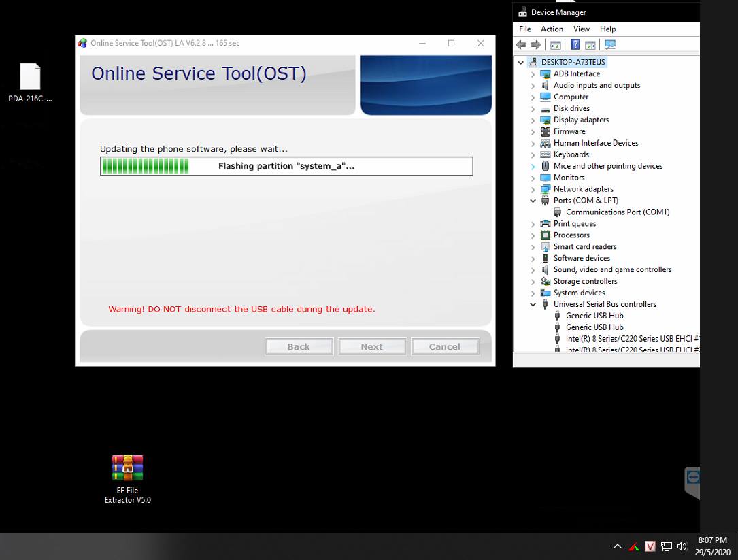Open the Help menu

[607, 29]
